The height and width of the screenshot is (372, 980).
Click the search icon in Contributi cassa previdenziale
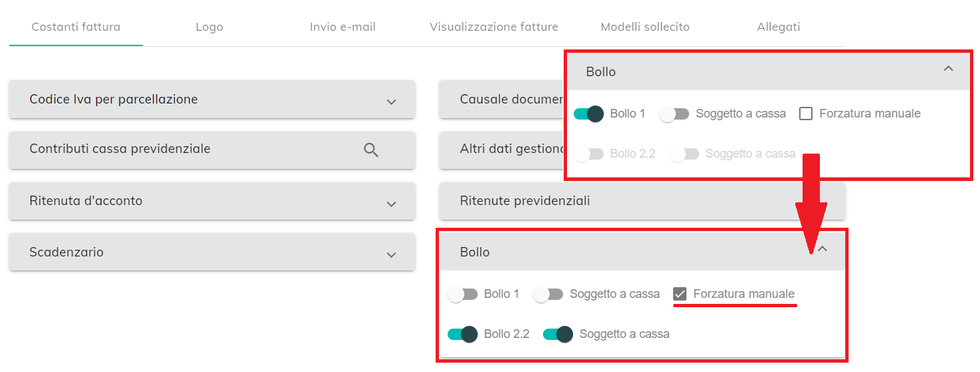point(372,150)
